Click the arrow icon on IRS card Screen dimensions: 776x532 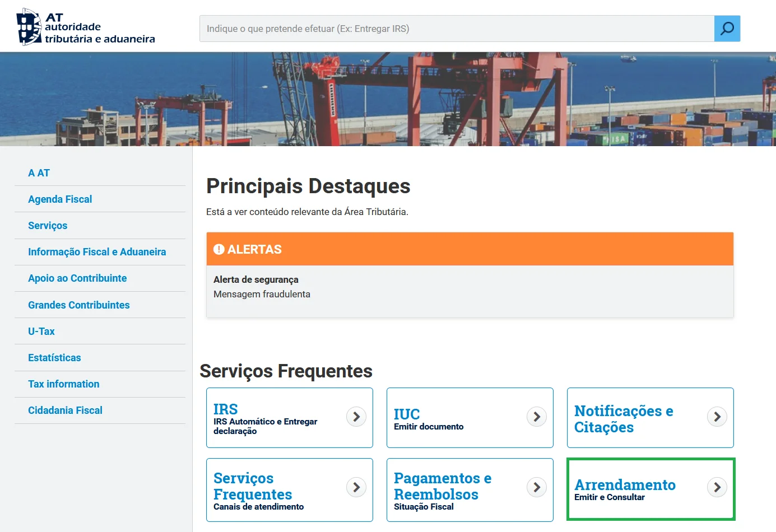coord(356,417)
